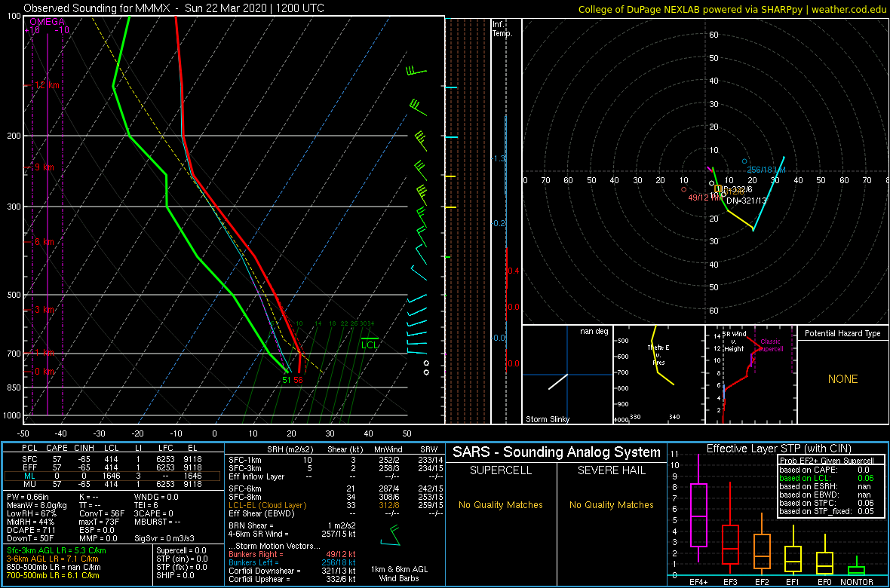Select the UP=332/6 Corfidi label
This screenshot has height=588, width=890.
[x=735, y=189]
